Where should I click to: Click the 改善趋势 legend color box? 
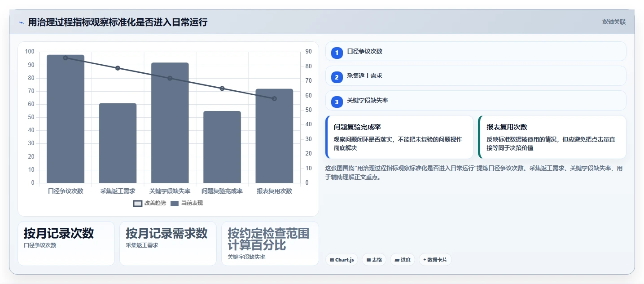pos(137,204)
